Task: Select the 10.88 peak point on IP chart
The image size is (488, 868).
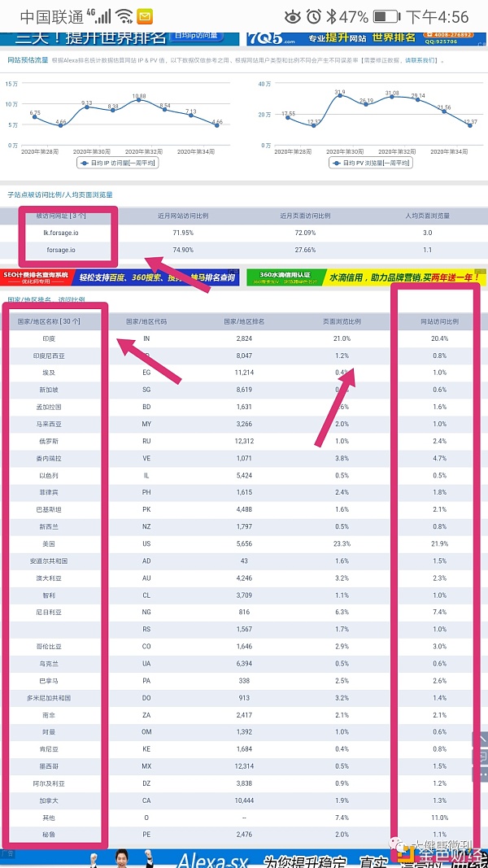Action: coord(139,99)
